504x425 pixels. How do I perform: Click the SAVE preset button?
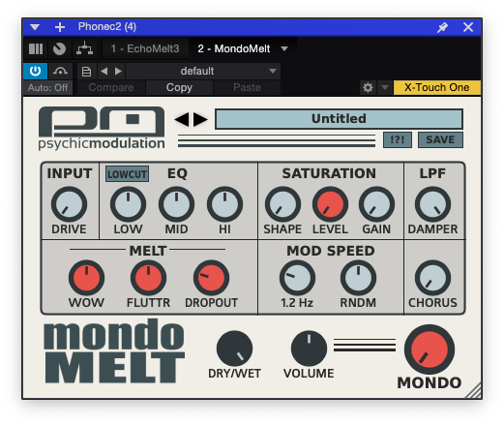[x=440, y=139]
